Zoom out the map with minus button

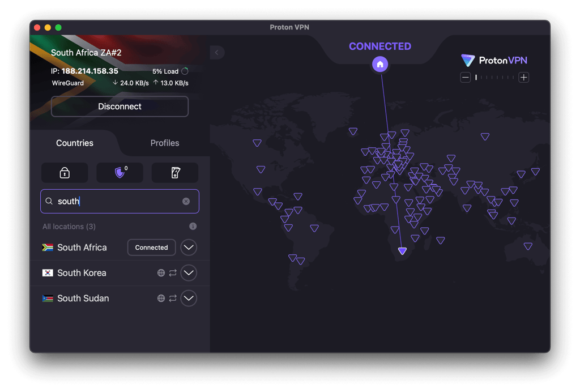466,77
